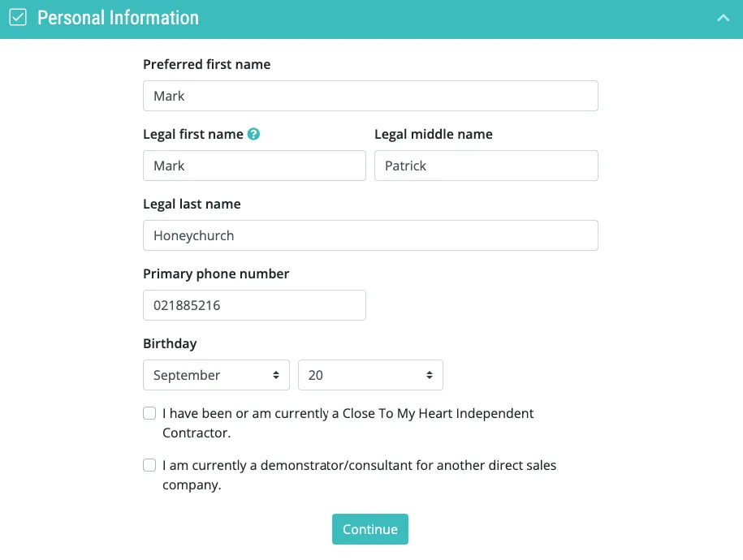Check the Close To My Heart Contractor checkbox
Viewport: 743px width, 560px height.
pos(149,413)
